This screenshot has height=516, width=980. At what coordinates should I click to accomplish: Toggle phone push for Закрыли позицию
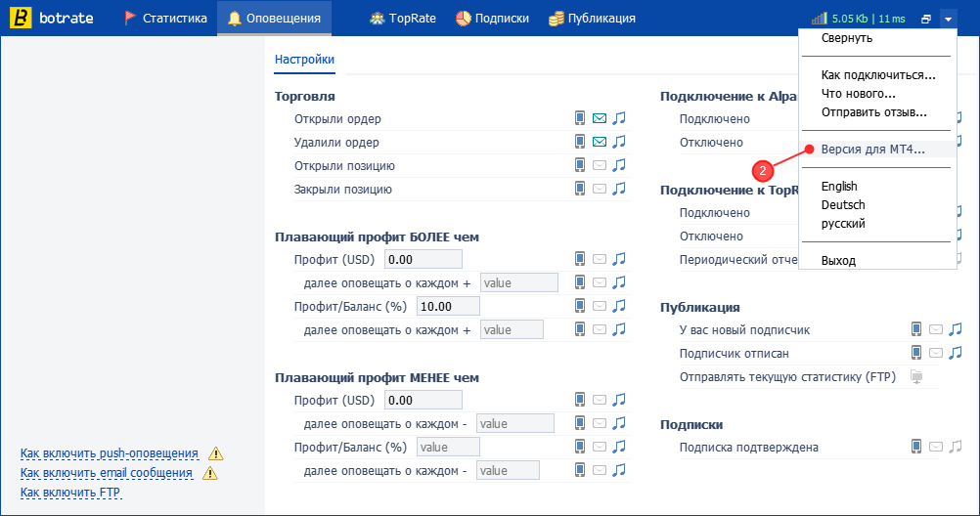tap(580, 189)
